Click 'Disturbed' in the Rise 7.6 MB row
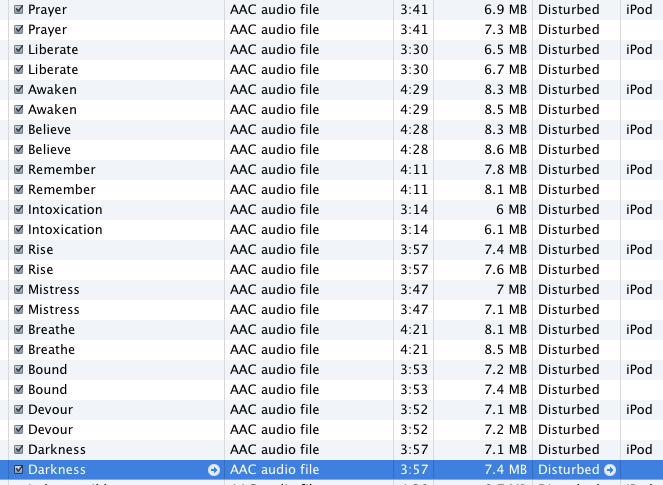 (x=568, y=269)
